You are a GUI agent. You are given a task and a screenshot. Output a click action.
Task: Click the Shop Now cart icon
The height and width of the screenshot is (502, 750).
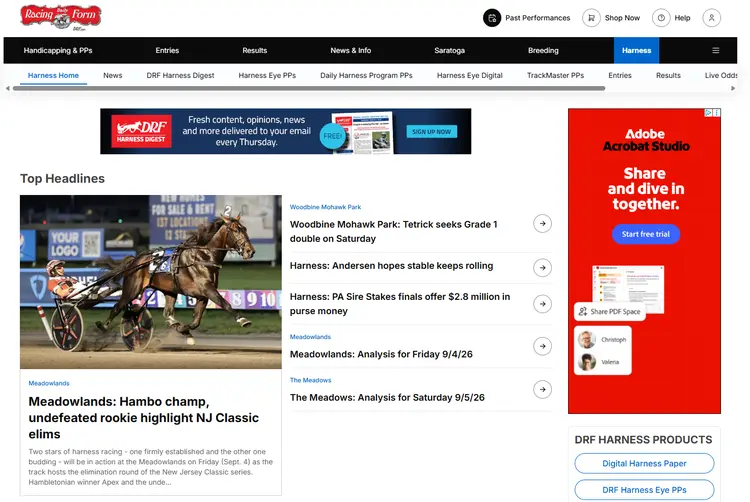[591, 18]
